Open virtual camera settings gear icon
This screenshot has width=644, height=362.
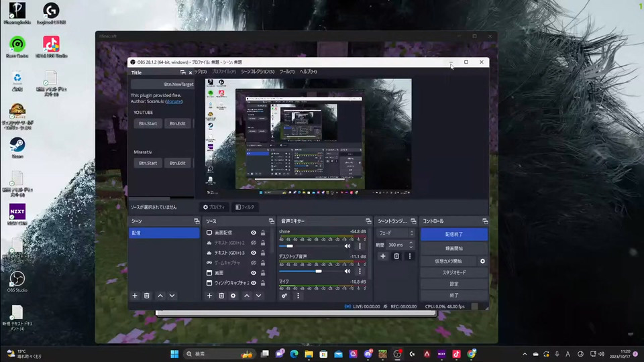pos(482,261)
